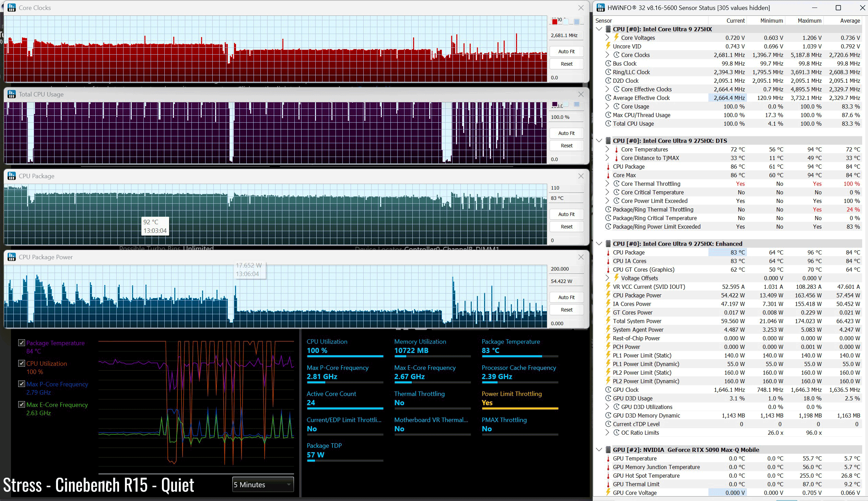The image size is (868, 501).
Task: Click Reset in CPU Package graph window
Action: pyautogui.click(x=566, y=227)
